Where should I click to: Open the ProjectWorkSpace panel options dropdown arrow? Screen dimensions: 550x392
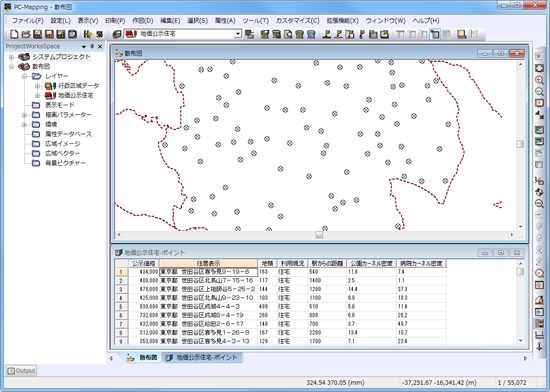(x=84, y=46)
